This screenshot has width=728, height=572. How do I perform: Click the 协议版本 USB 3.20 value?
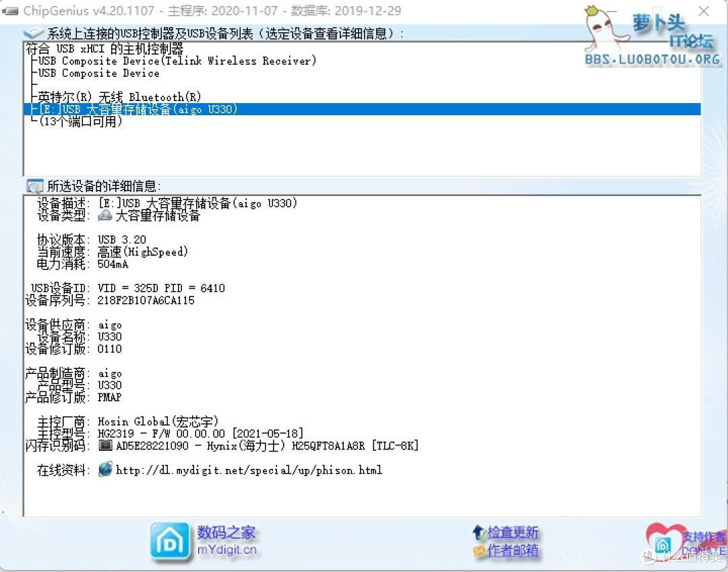coord(121,239)
